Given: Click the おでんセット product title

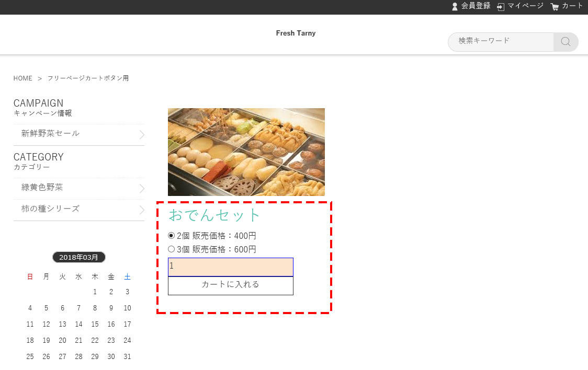Looking at the screenshot, I should pos(214,215).
